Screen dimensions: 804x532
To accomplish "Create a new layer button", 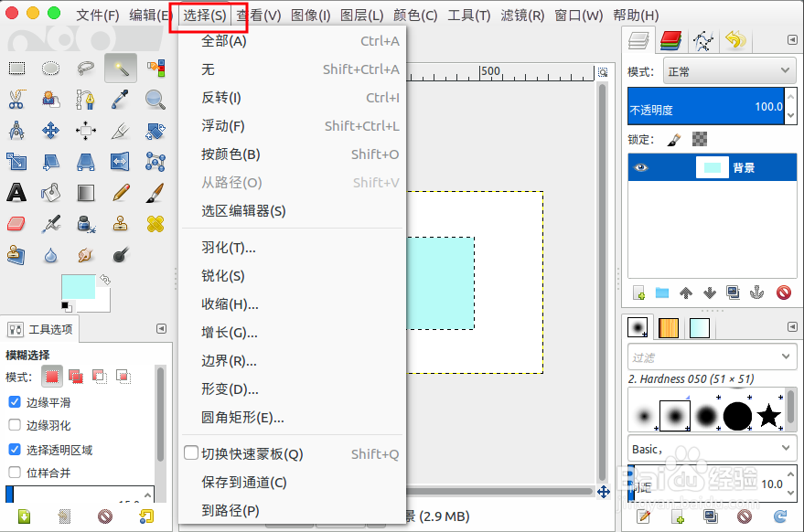I will tap(638, 293).
